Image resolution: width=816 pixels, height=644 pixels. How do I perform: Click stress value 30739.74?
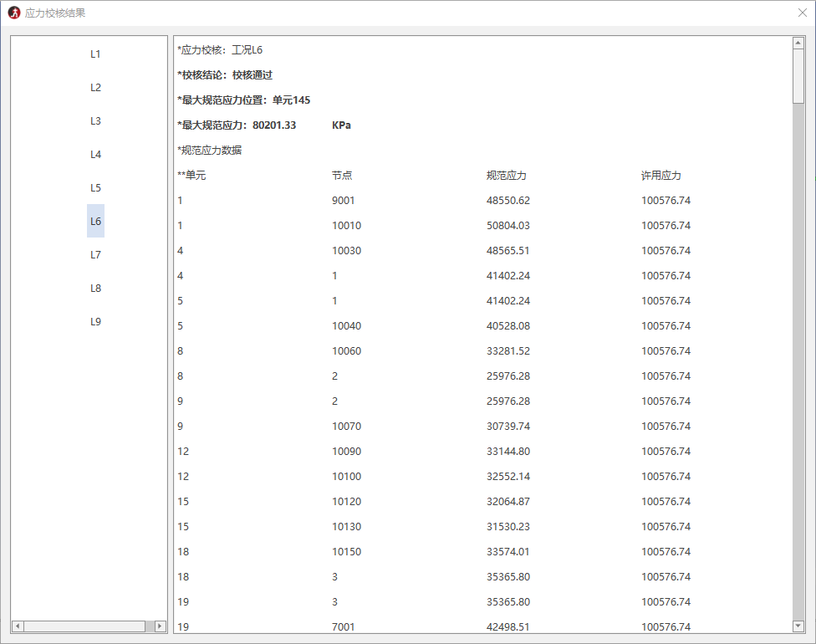pos(508,426)
